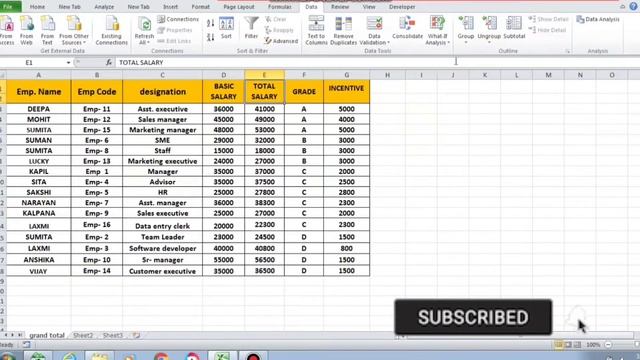This screenshot has width=640, height=360.
Task: Open Outline dialog launcher
Action: (568, 51)
